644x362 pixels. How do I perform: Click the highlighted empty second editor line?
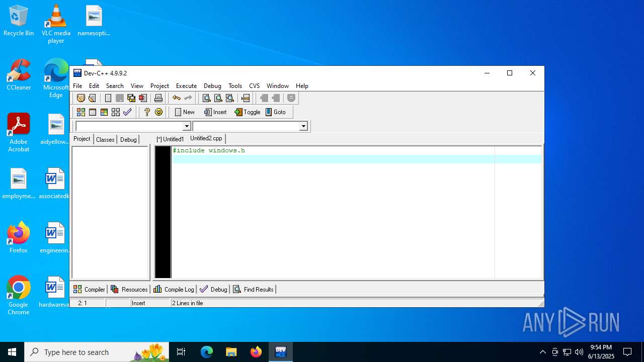pyautogui.click(x=357, y=159)
